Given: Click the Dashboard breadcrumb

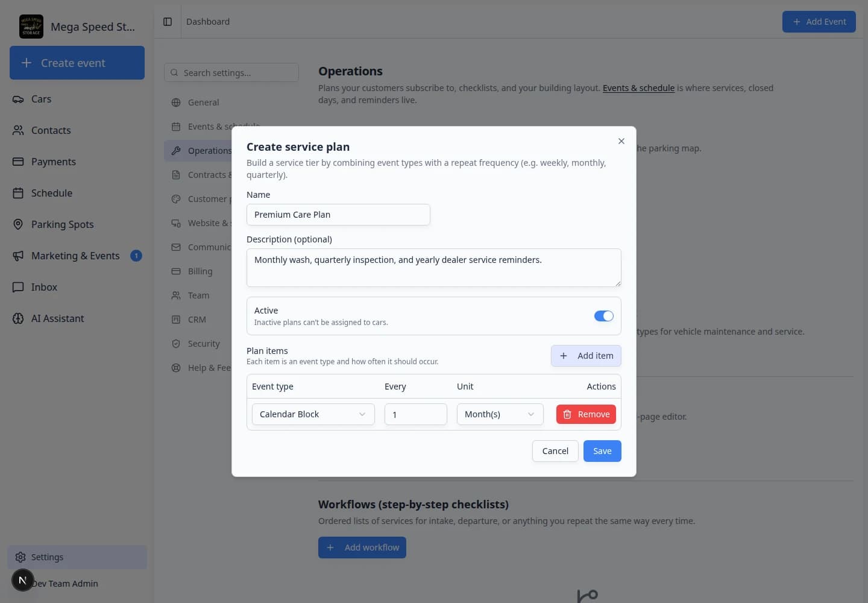Looking at the screenshot, I should click(x=208, y=22).
